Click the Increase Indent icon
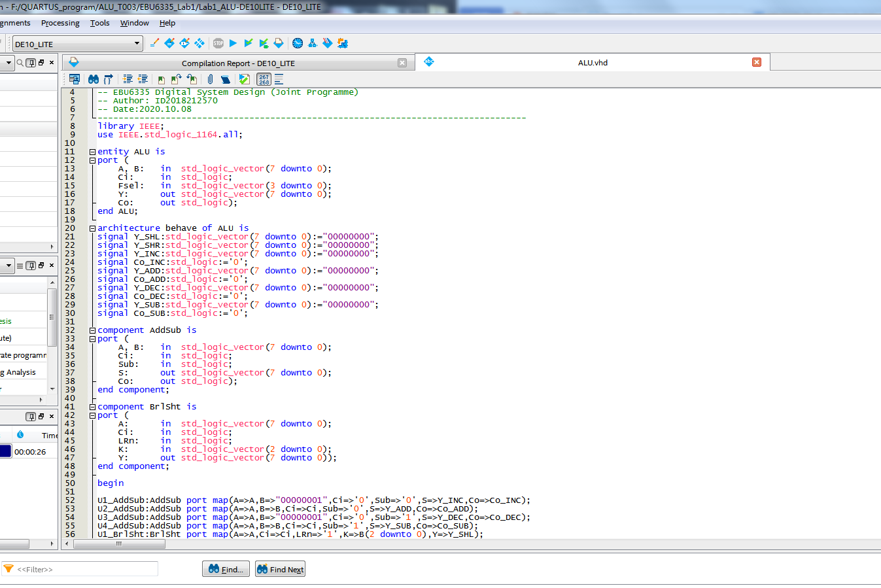 (x=128, y=79)
